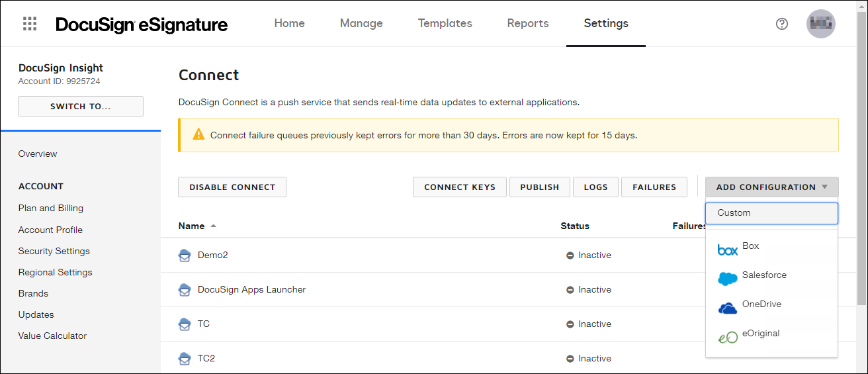868x374 pixels.
Task: Choose Box in the configuration menu
Action: [772, 246]
